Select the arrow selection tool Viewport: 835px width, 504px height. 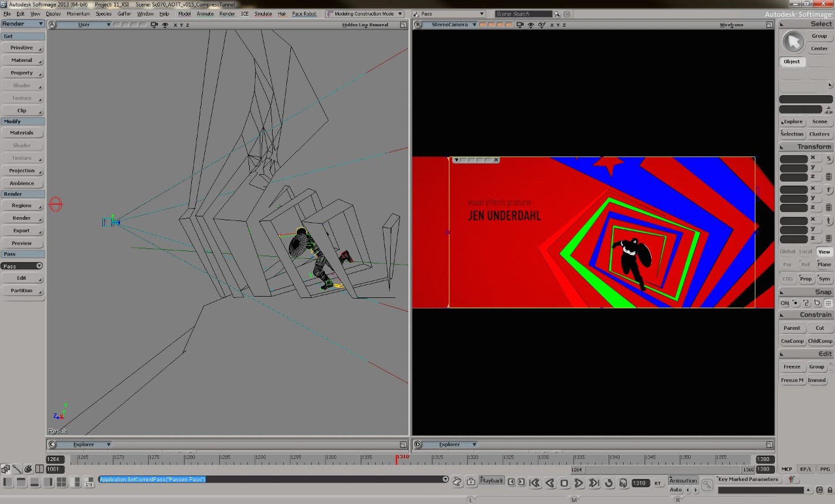click(793, 42)
